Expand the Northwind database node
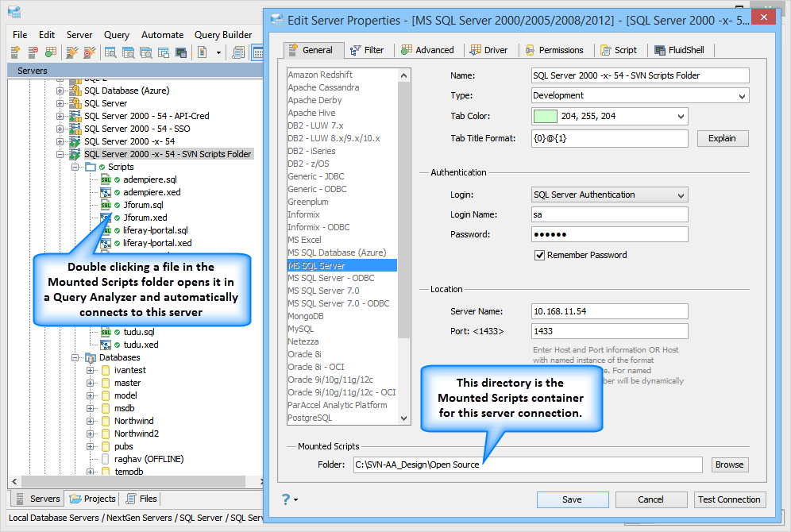 (90, 421)
